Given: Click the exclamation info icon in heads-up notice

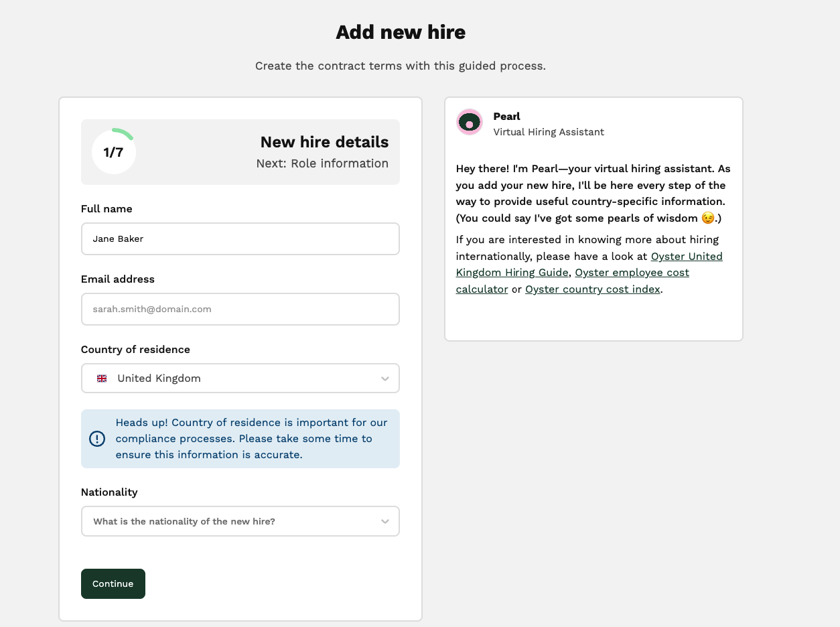Looking at the screenshot, I should point(97,439).
